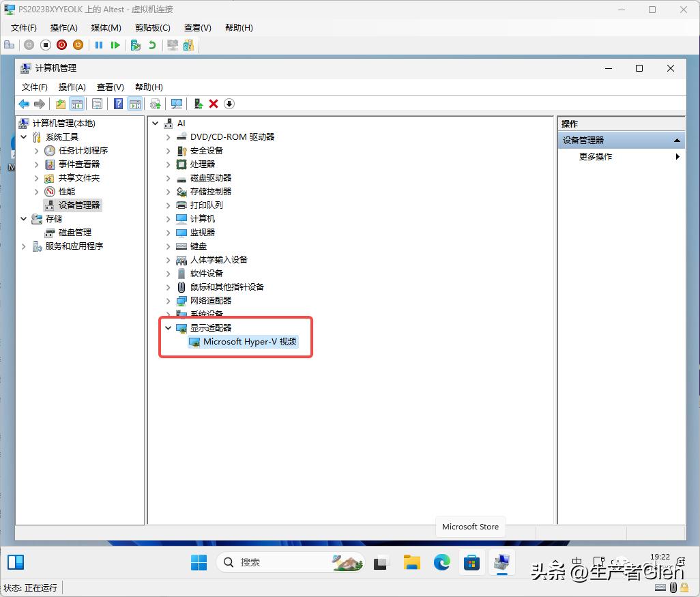Click the Update driver icon in toolbar
Screen dimensions: 700x597
click(155, 104)
